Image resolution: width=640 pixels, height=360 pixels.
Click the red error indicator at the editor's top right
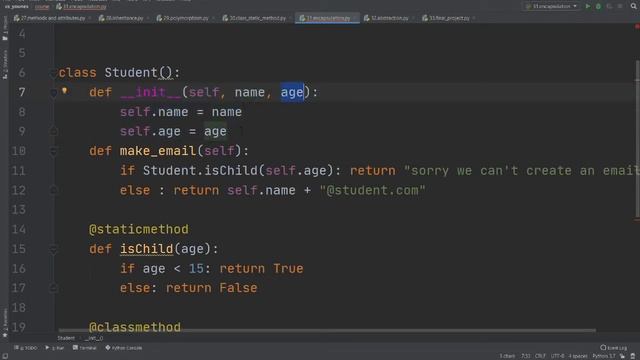[637, 26]
